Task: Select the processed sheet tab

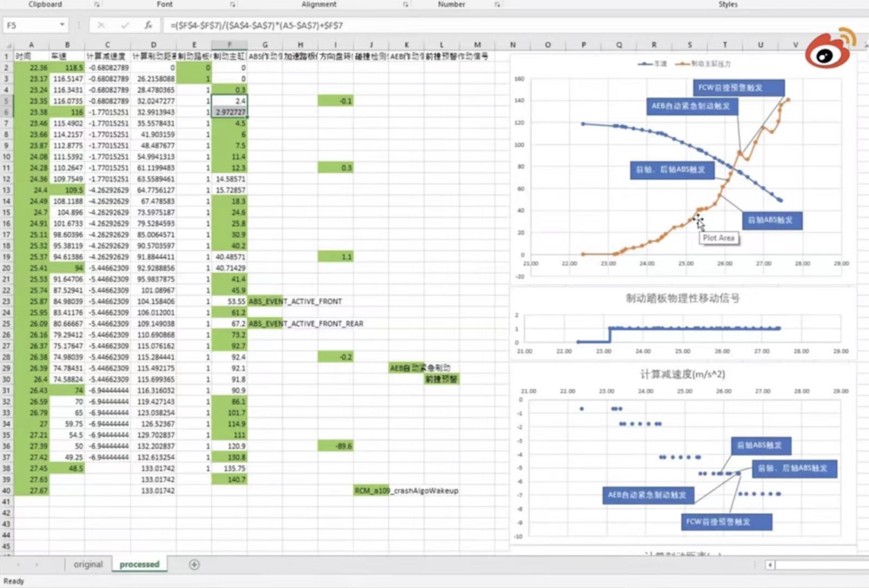Action: tap(139, 565)
